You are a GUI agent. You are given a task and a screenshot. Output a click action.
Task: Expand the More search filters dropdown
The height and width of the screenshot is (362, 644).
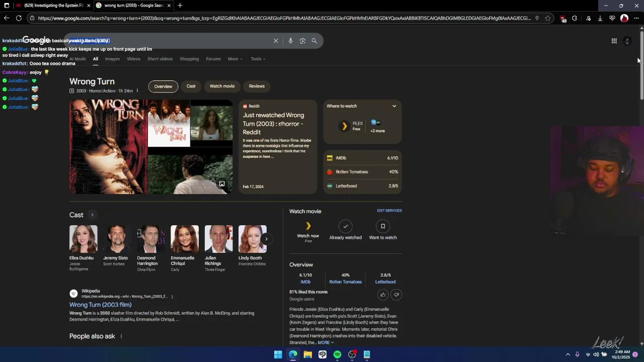coord(235,59)
